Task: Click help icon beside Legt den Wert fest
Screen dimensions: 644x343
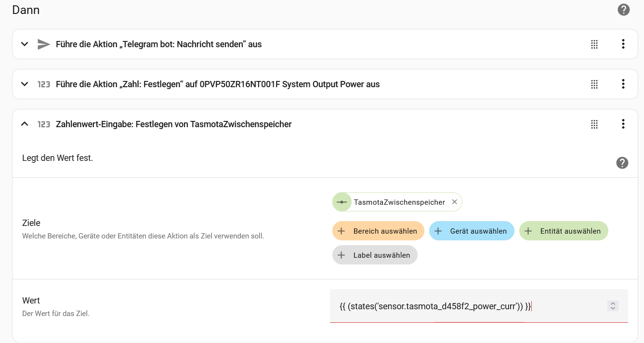Action: pos(622,163)
